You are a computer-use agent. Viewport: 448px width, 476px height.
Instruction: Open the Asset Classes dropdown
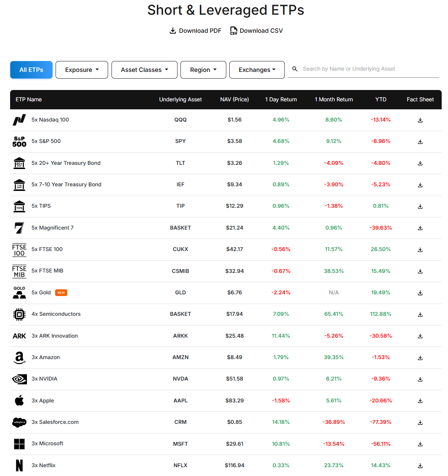click(x=144, y=69)
